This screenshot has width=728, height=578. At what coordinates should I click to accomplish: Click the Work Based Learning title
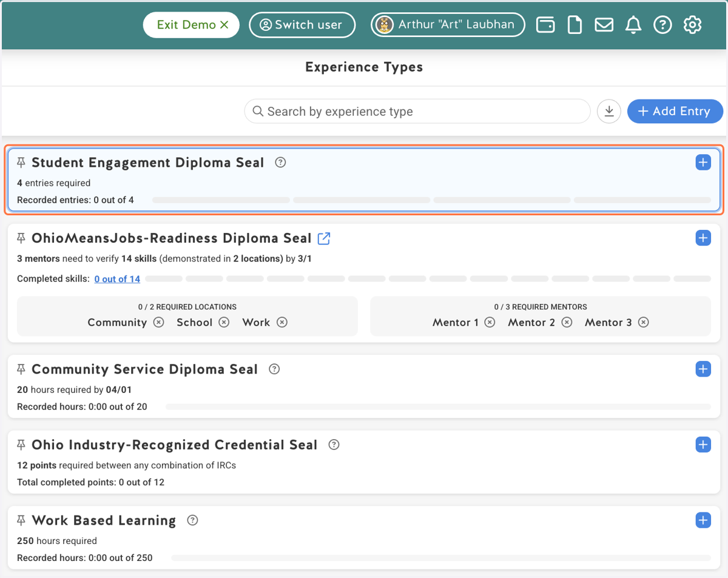tap(104, 520)
